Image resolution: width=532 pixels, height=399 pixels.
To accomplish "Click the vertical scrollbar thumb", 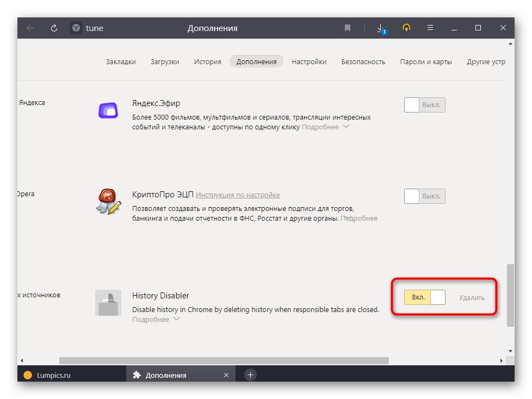I will click(510, 295).
